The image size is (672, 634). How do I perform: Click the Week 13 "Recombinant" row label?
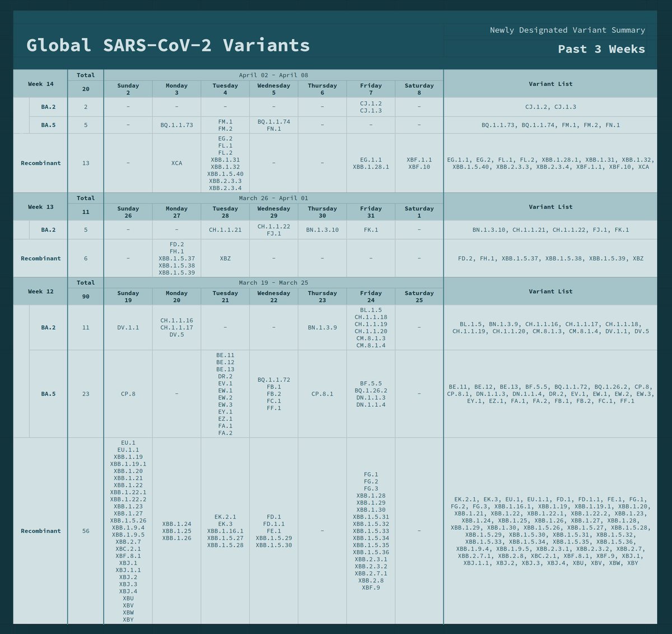point(41,259)
